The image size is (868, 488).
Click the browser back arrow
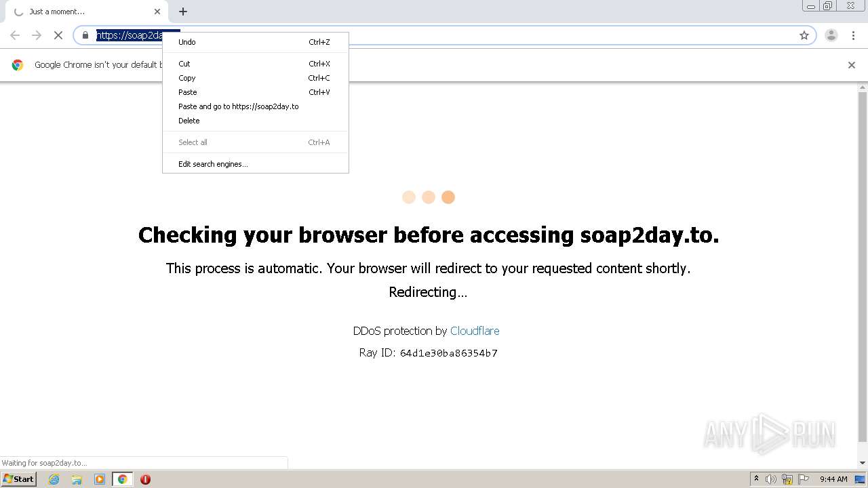click(x=15, y=35)
